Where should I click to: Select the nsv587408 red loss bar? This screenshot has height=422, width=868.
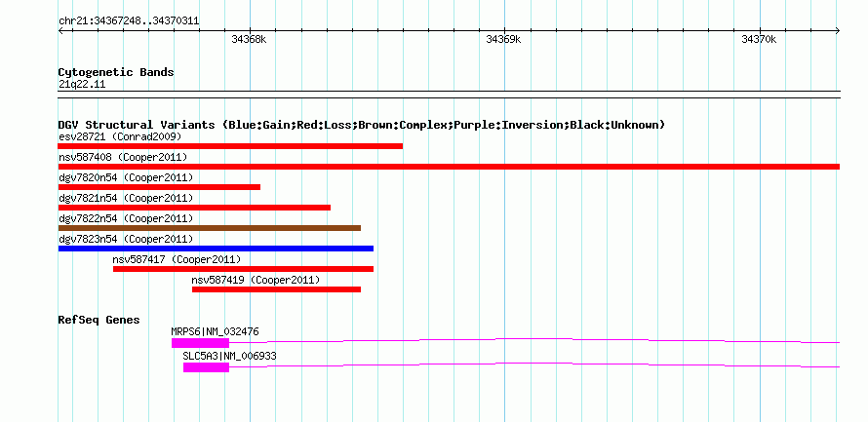tap(449, 167)
